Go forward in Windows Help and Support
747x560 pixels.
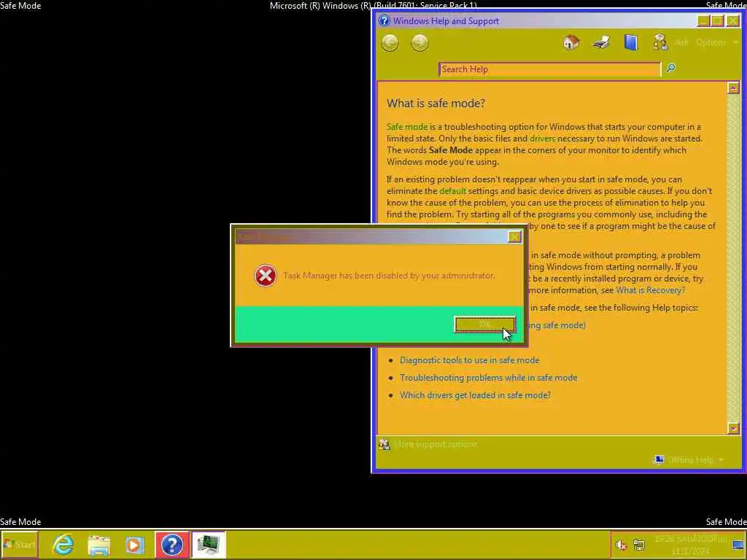[x=419, y=43]
